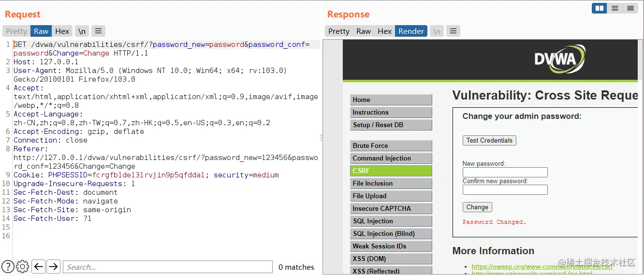Image resolution: width=644 pixels, height=276 pixels.
Task: Open search settings gear icon
Action: (x=23, y=266)
